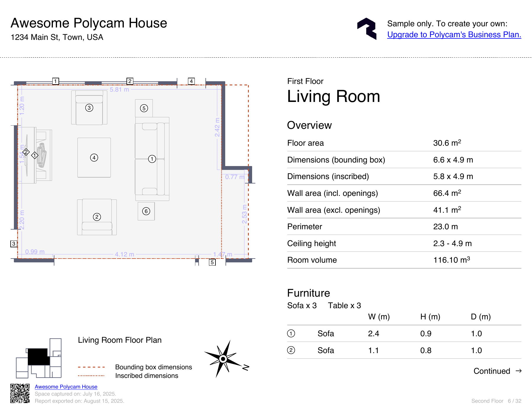Click opening label 3 on the left wall

pyautogui.click(x=14, y=244)
